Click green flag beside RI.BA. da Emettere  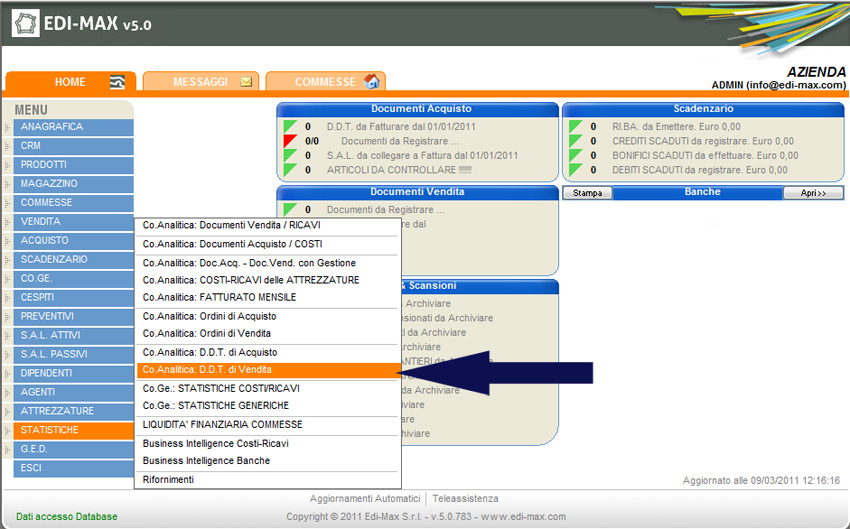[x=576, y=127]
